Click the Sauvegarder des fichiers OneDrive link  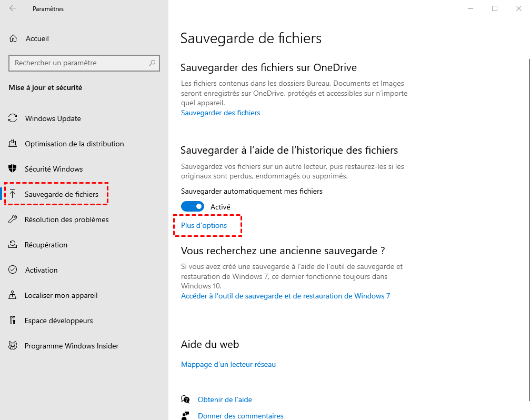(x=221, y=113)
